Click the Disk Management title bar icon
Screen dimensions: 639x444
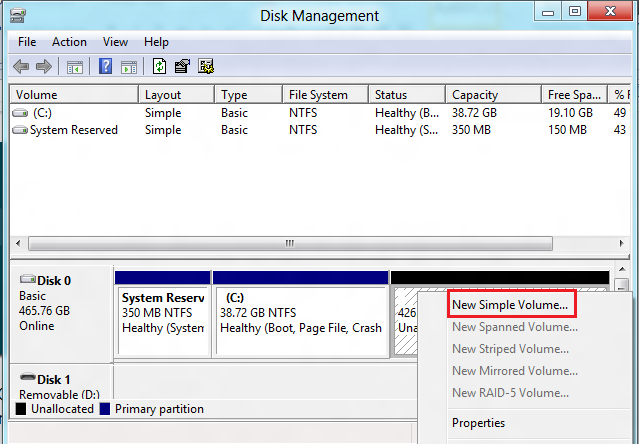[18, 16]
